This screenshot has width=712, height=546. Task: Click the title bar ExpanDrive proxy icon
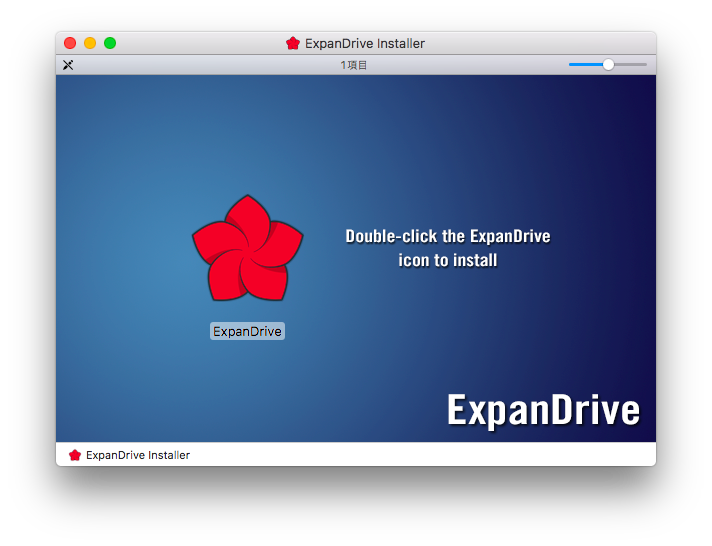(293, 43)
